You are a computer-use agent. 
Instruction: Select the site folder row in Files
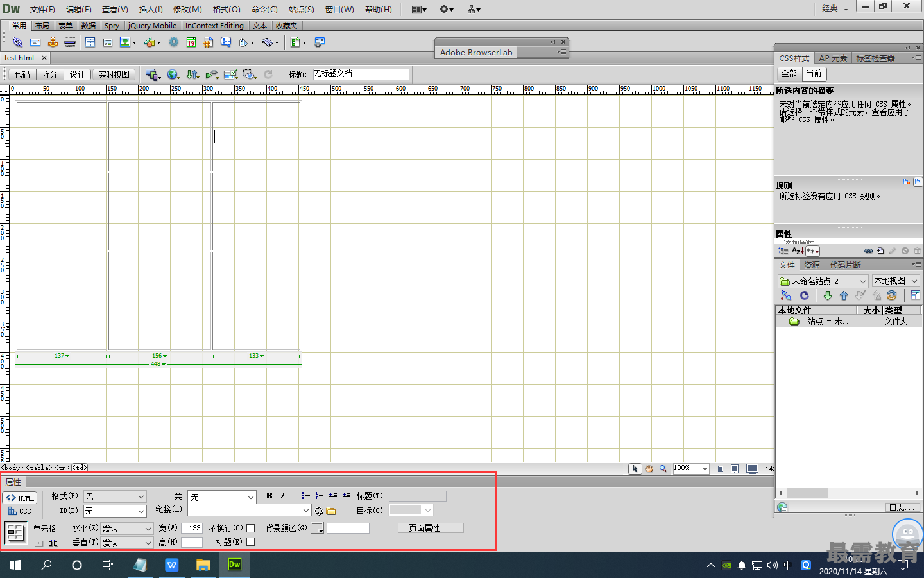[x=848, y=321]
